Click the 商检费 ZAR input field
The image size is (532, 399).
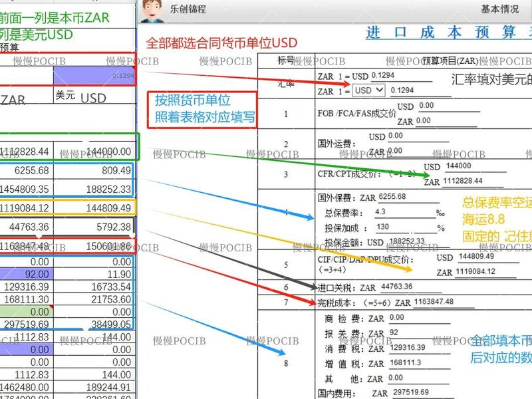pyautogui.click(x=420, y=318)
